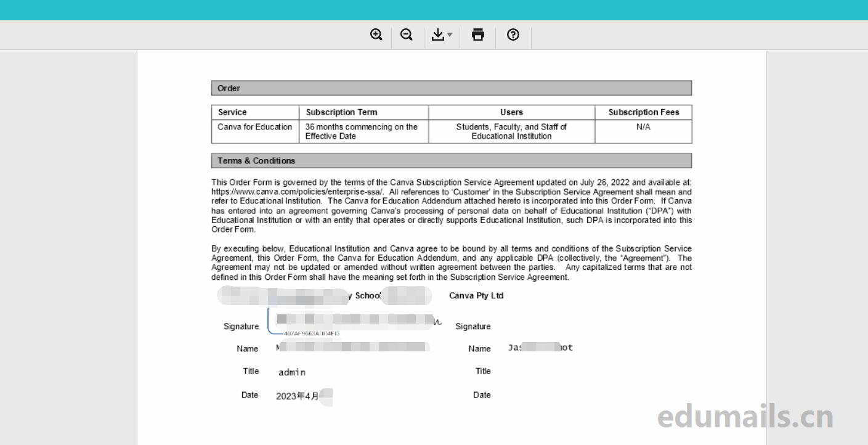Select the Subscription Term column header

click(x=364, y=112)
